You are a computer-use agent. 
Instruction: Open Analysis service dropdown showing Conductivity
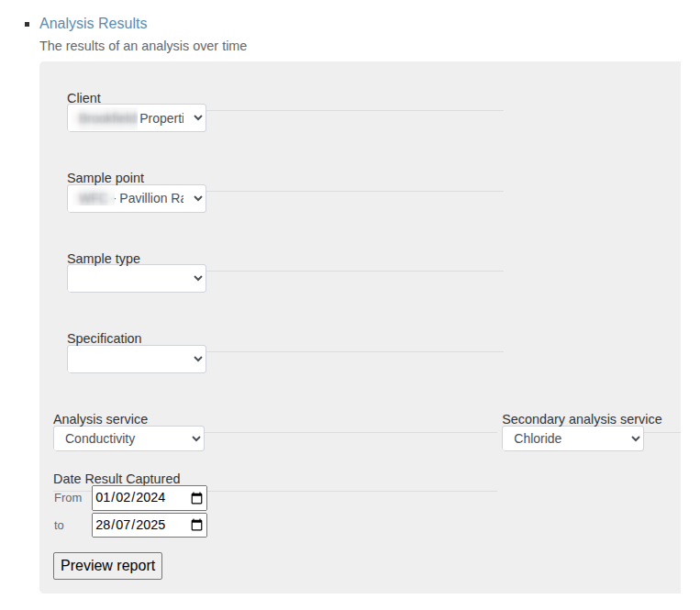pos(128,438)
